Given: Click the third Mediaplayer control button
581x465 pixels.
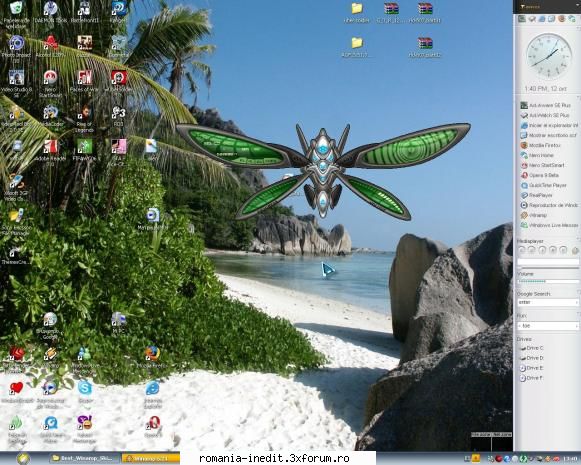Looking at the screenshot, I should 542,250.
